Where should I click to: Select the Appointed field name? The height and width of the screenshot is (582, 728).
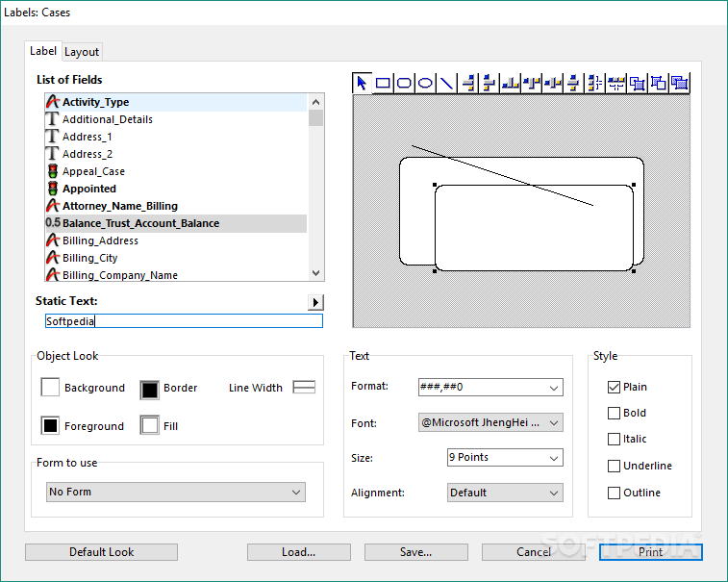(89, 189)
